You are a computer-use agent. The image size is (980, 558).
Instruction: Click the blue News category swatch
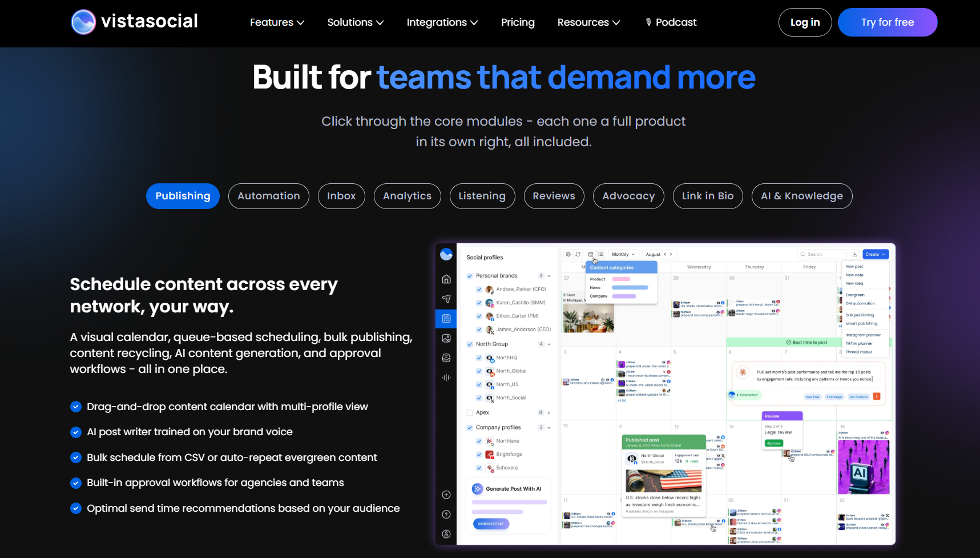pyautogui.click(x=630, y=287)
